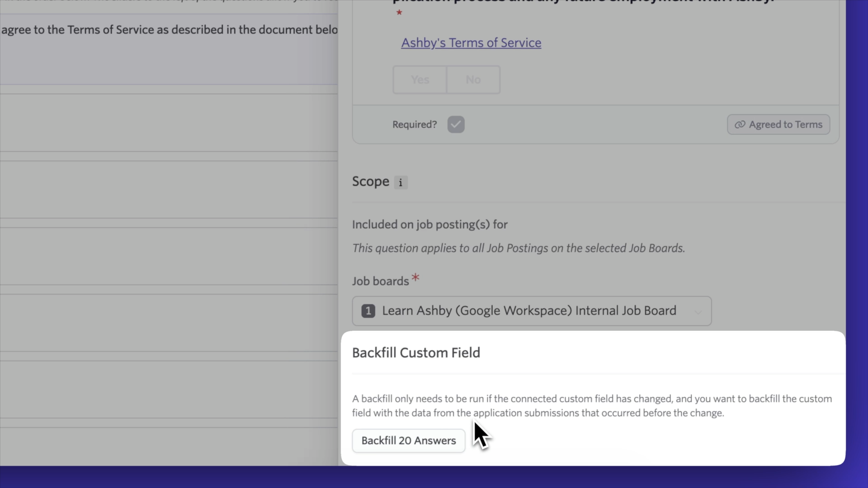Click the backfill description paragraph text
Screen dimensions: 868x488
coord(592,406)
